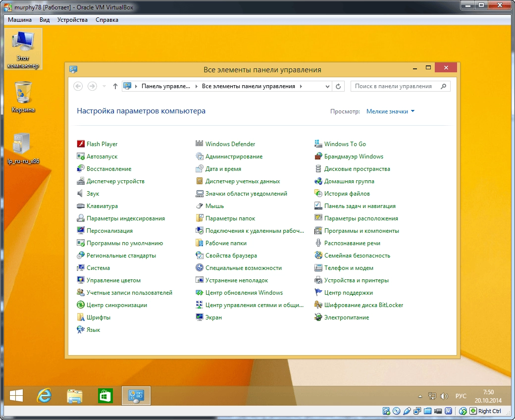Click the Диспетчер устройств icon
The width and height of the screenshot is (515, 420).
80,181
